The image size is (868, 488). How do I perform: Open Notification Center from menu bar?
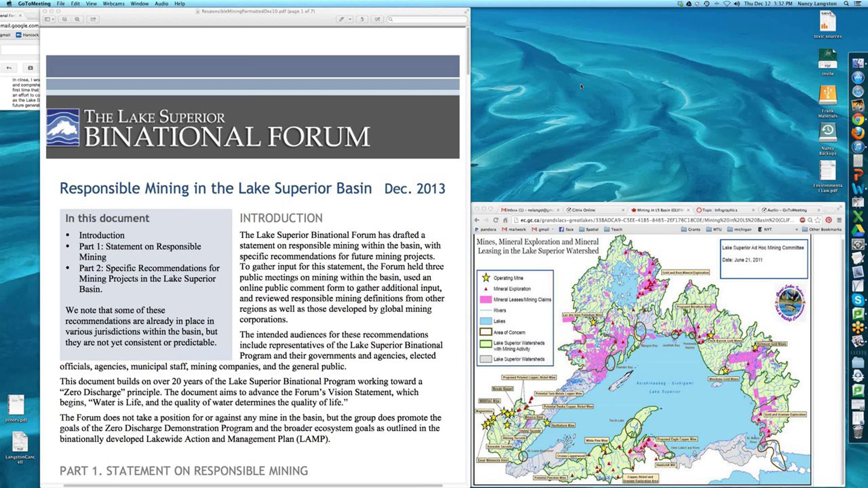[x=858, y=4]
